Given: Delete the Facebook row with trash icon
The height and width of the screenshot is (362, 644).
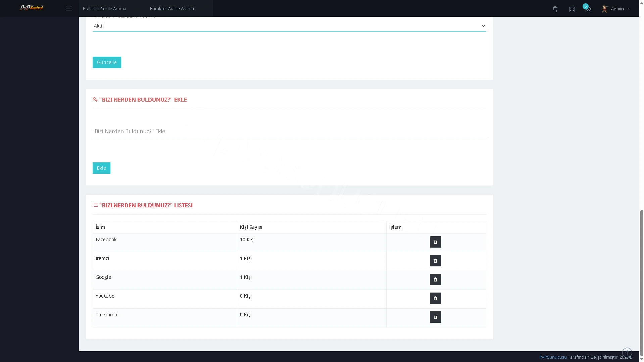Looking at the screenshot, I should [435, 242].
